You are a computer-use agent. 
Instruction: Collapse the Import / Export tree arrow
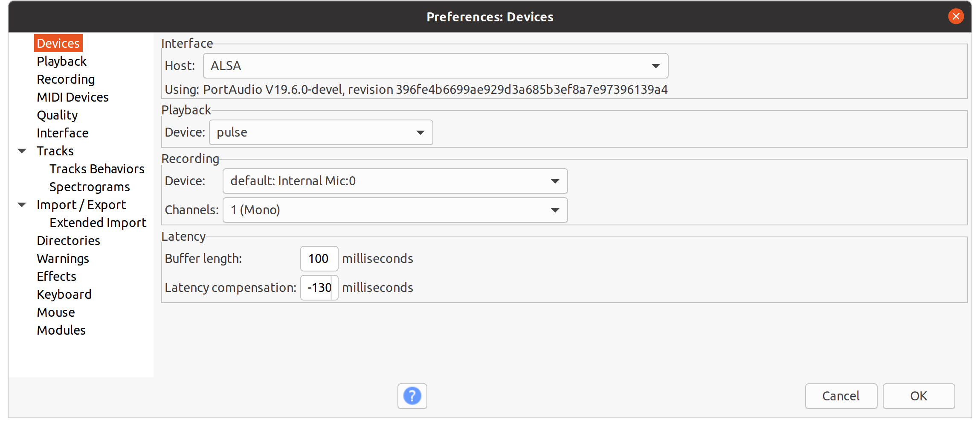point(22,205)
